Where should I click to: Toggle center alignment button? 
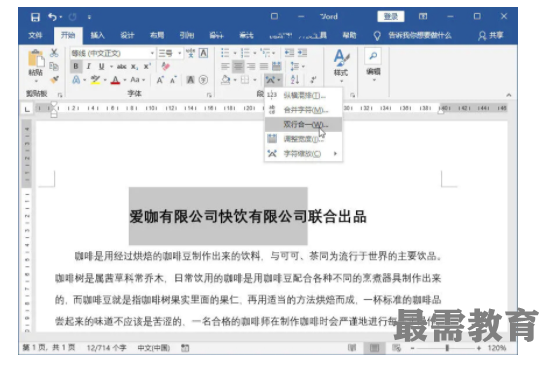coord(238,66)
